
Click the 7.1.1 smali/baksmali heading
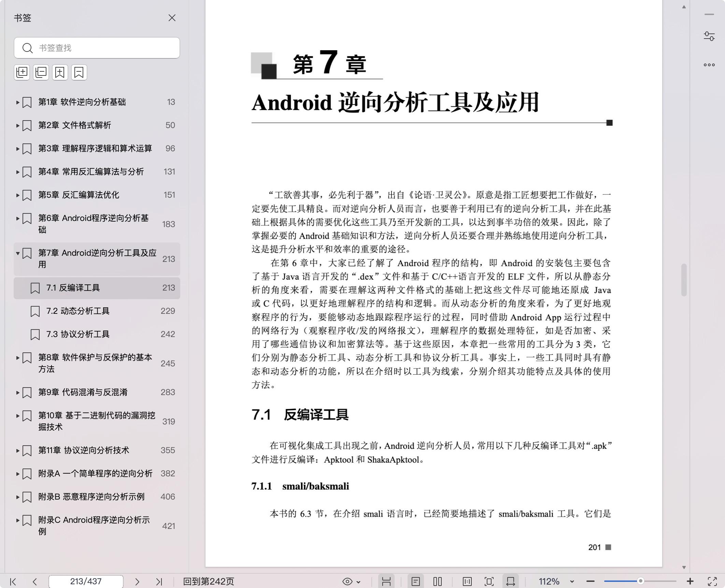coord(300,486)
